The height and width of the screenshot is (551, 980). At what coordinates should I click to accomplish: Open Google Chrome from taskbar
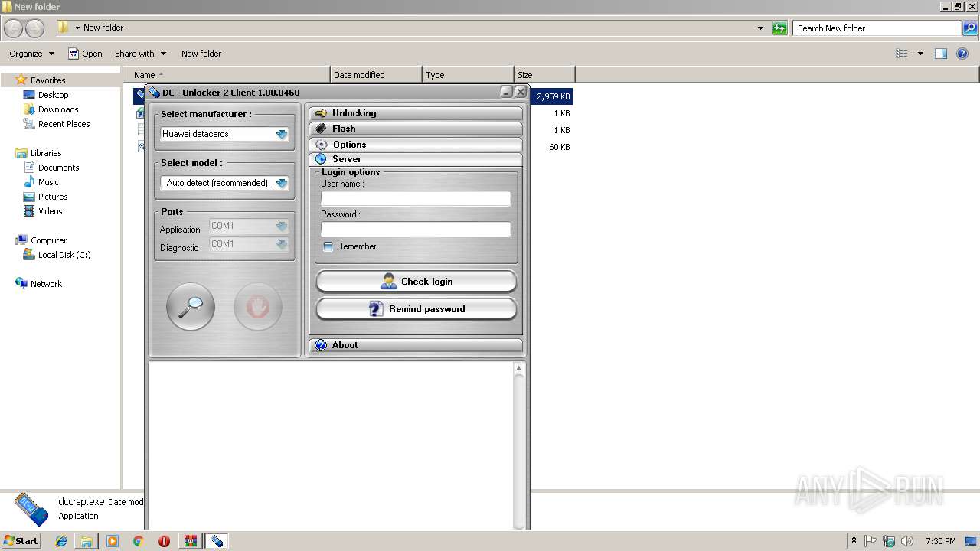tap(138, 541)
